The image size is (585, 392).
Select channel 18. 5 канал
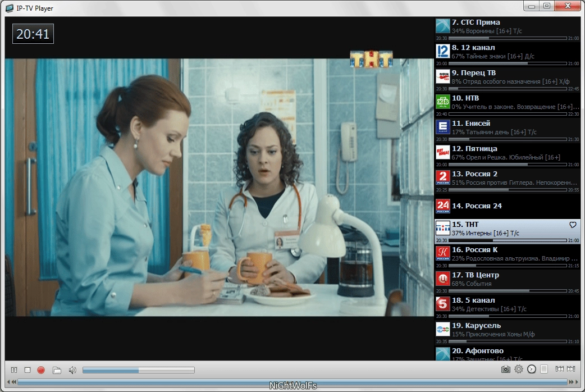[508, 308]
